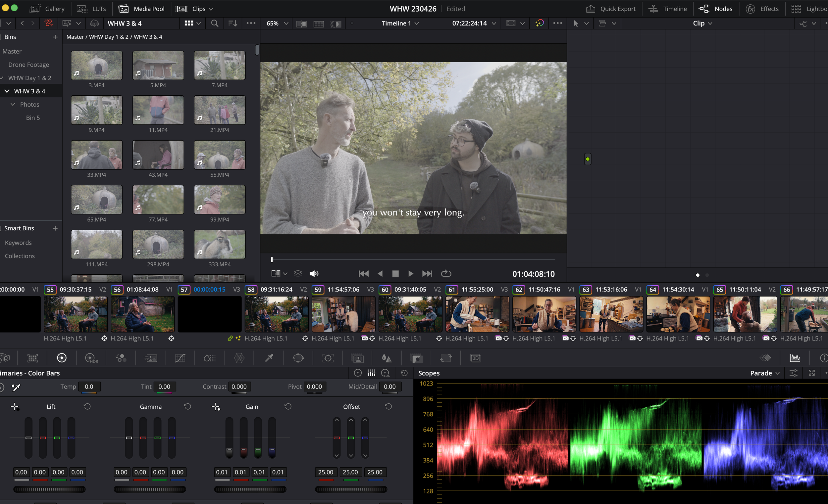The image size is (828, 504).
Task: Open the Color Warper mesh palette
Action: point(239,358)
